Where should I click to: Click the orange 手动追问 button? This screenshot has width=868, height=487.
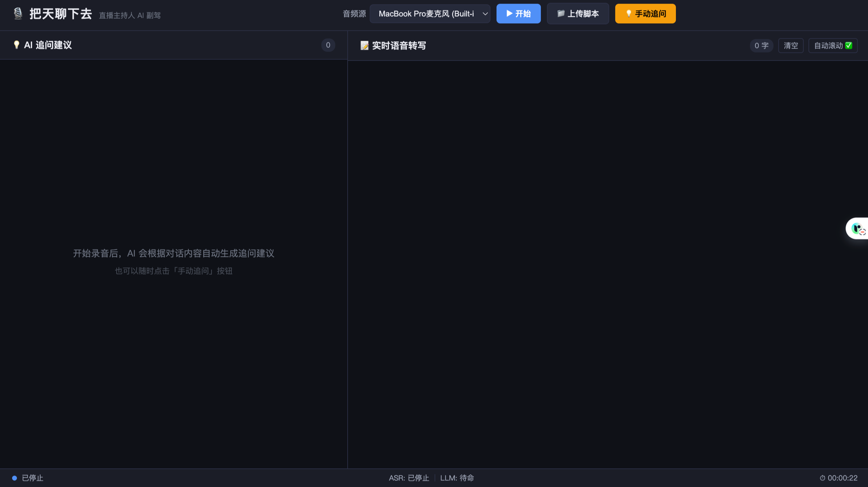click(645, 14)
